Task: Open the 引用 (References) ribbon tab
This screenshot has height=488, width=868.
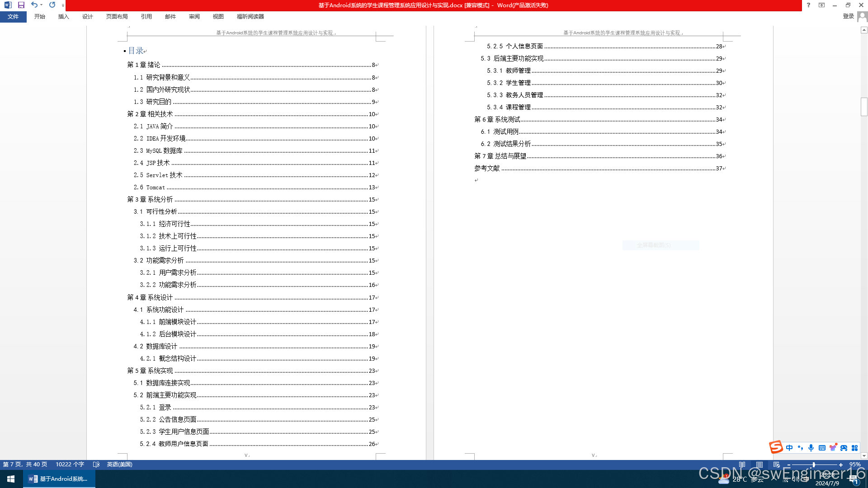Action: click(146, 17)
